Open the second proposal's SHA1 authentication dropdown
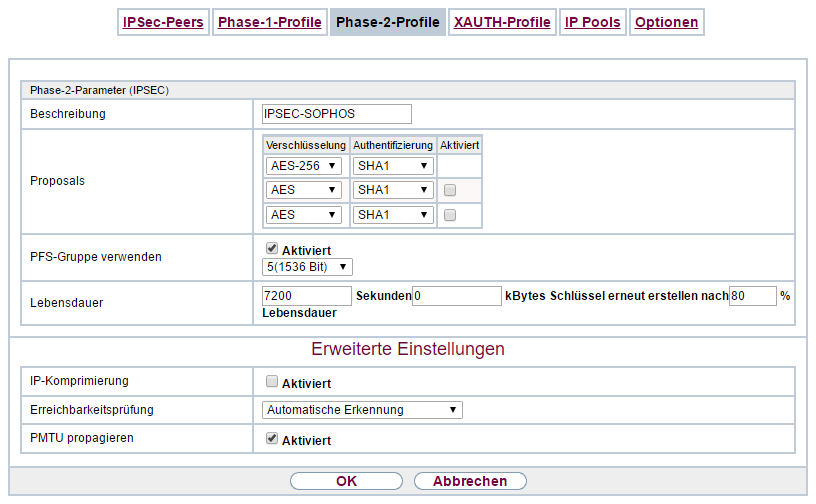816x504 pixels. 393,190
